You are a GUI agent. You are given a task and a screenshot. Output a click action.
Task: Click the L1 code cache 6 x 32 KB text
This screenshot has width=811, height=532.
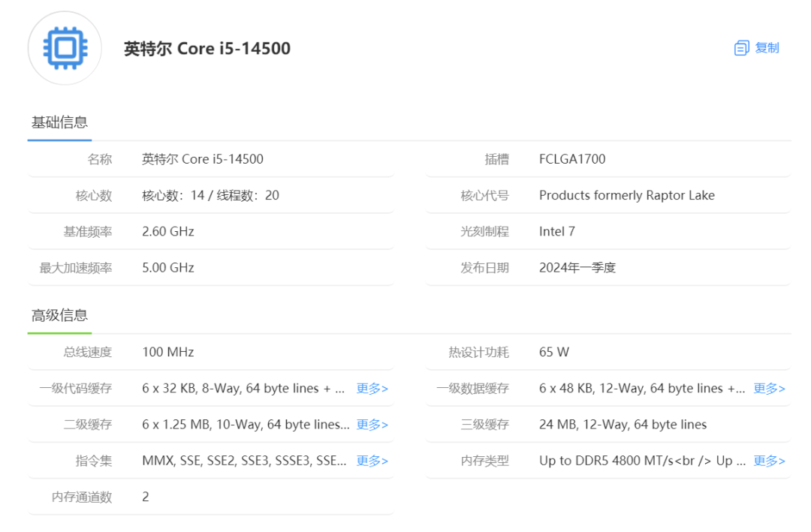(x=243, y=388)
